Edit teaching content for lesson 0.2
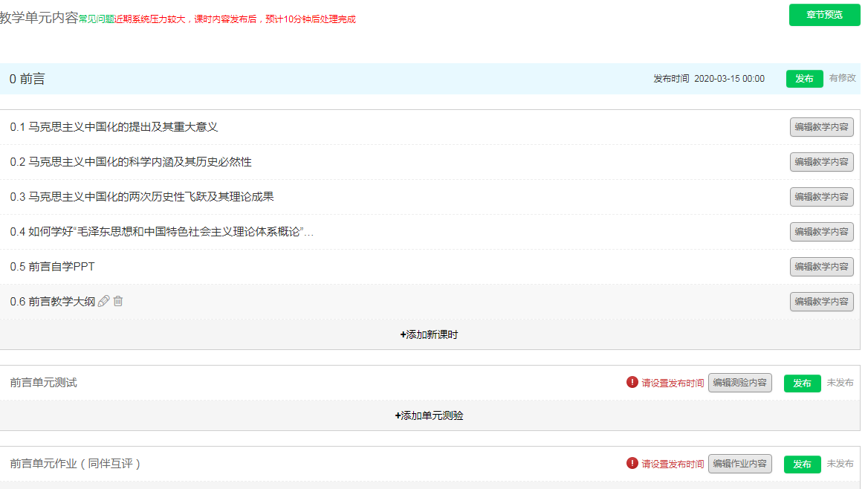The height and width of the screenshot is (489, 868). click(x=821, y=162)
